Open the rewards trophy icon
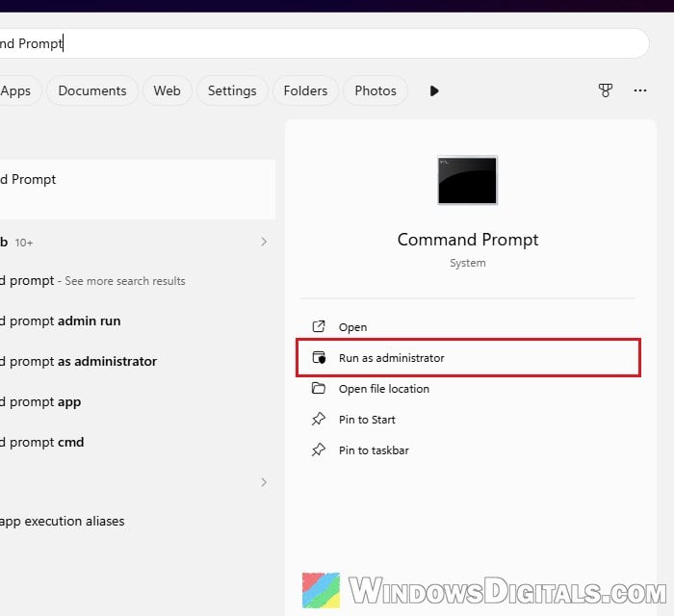The image size is (674, 616). tap(606, 90)
